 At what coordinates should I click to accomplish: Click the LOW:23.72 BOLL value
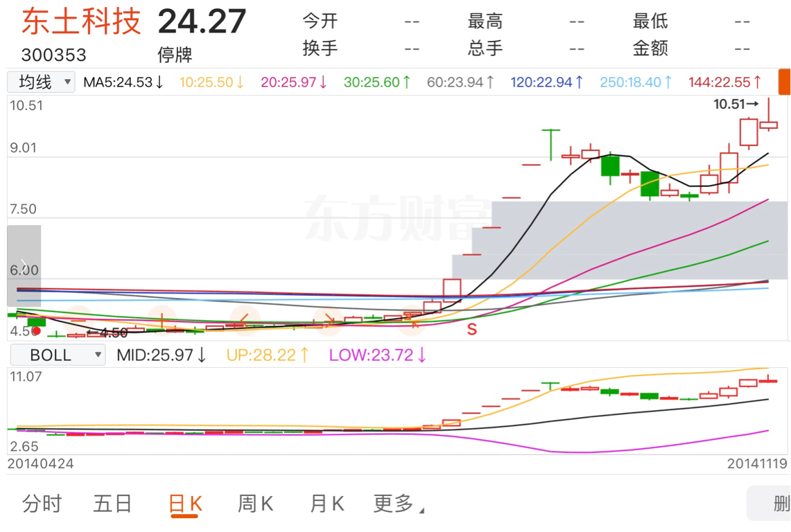click(x=378, y=355)
